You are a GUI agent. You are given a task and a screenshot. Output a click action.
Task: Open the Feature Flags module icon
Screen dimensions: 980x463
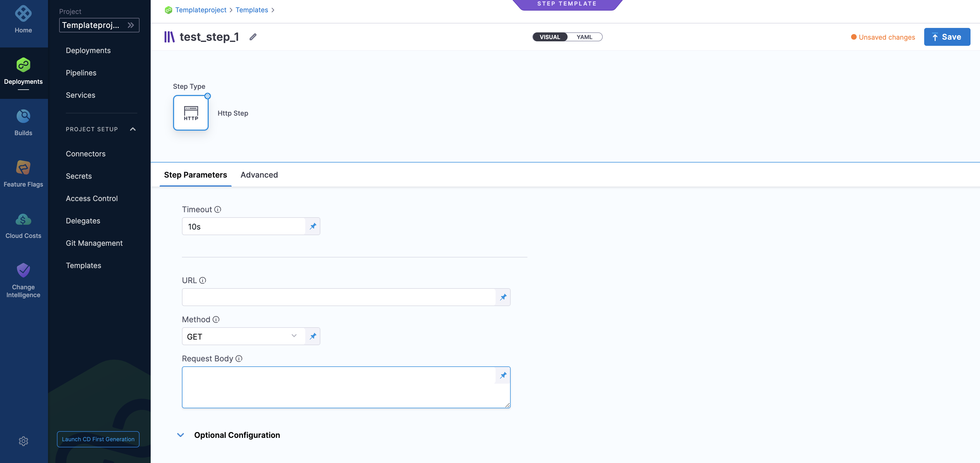[x=23, y=168]
